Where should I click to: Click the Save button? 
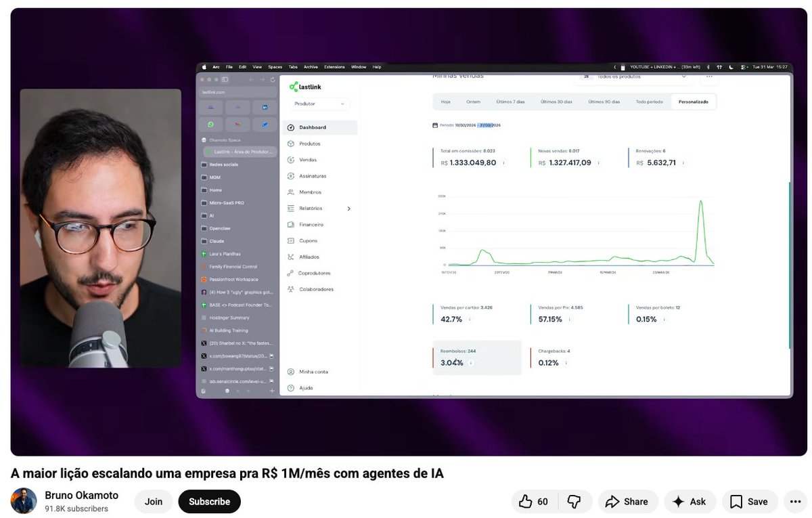(x=750, y=502)
